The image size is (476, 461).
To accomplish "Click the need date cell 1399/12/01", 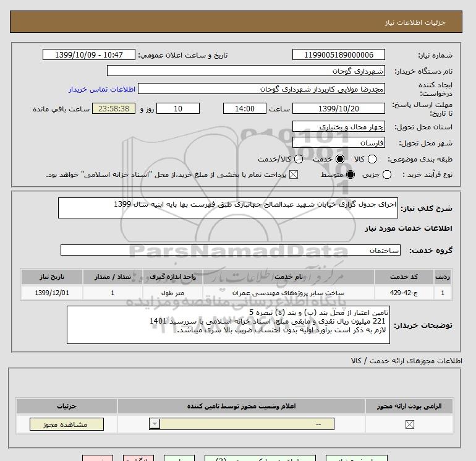I will pos(52,293).
